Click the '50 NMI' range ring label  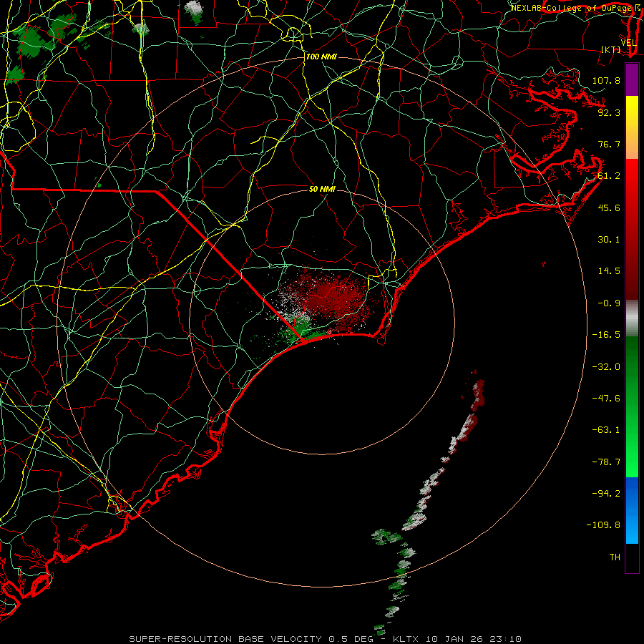click(x=322, y=189)
